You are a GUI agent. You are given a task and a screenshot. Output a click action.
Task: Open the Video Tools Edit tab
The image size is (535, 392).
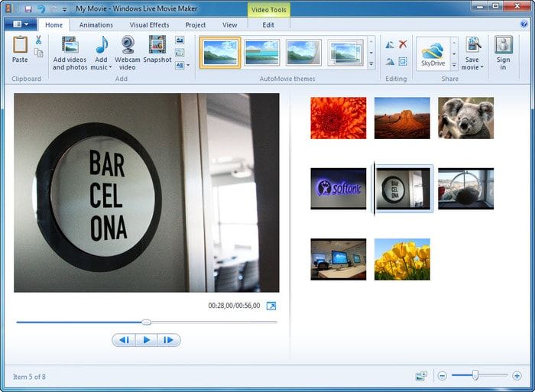pyautogui.click(x=268, y=25)
